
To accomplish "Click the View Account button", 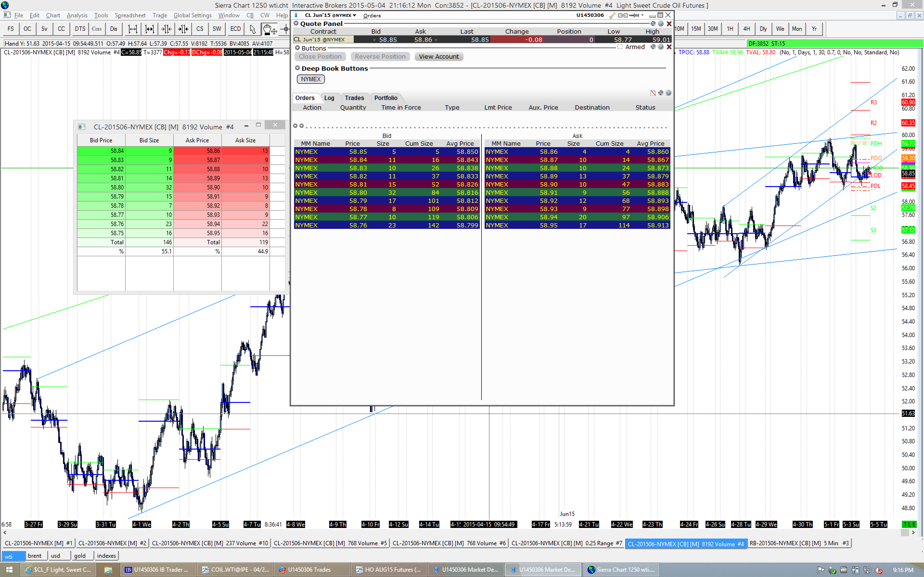I will [438, 56].
